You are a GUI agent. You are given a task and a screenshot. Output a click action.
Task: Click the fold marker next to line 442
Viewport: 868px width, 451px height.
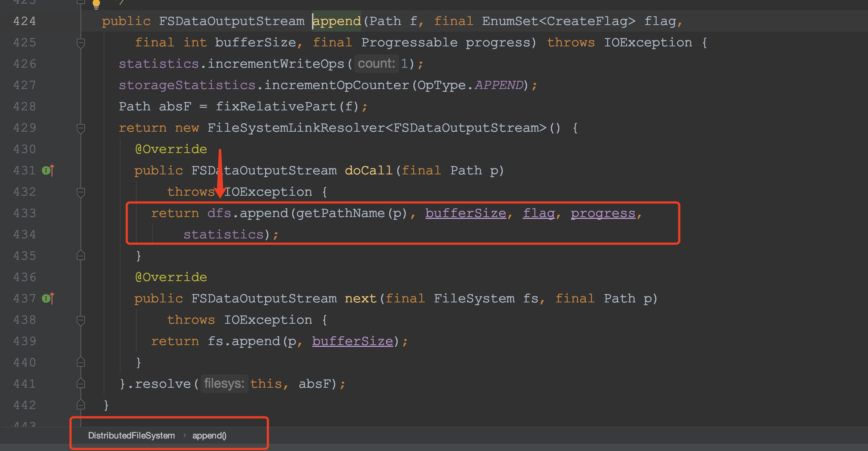coord(80,405)
